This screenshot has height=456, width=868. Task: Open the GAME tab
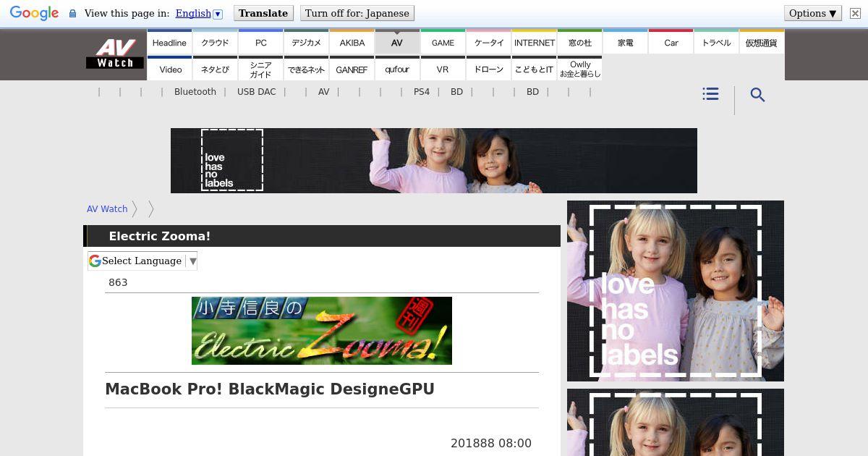(443, 42)
